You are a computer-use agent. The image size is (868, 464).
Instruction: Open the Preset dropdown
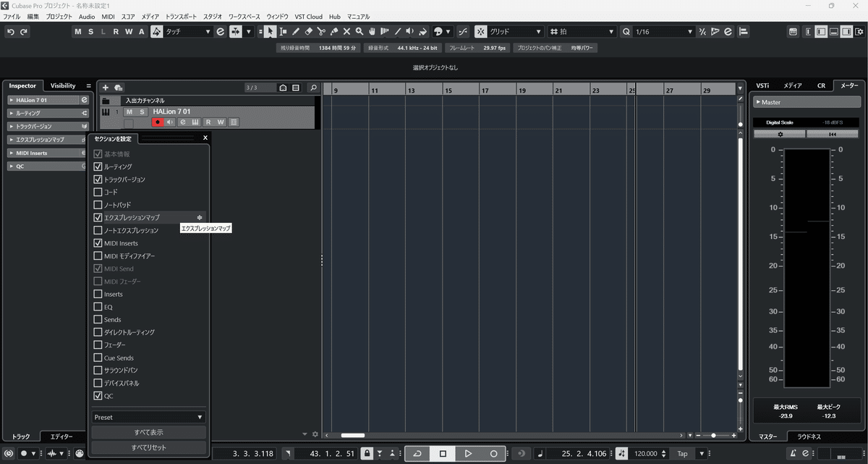pyautogui.click(x=148, y=417)
